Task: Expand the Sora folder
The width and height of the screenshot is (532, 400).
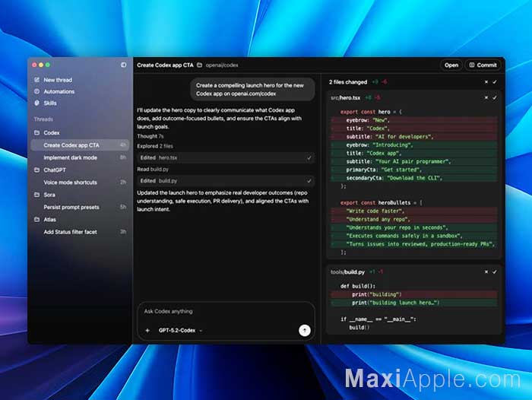Action: (44, 195)
